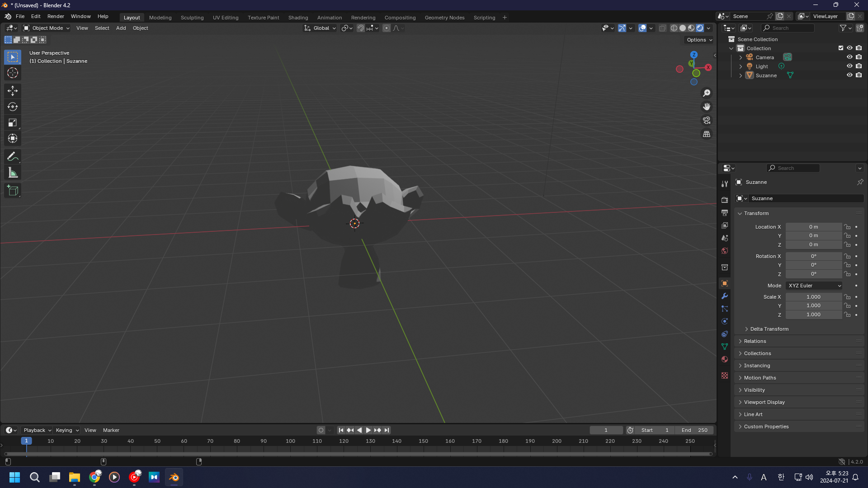The width and height of the screenshot is (868, 488).
Task: Expand Suzanne in outliner tree
Action: 741,75
